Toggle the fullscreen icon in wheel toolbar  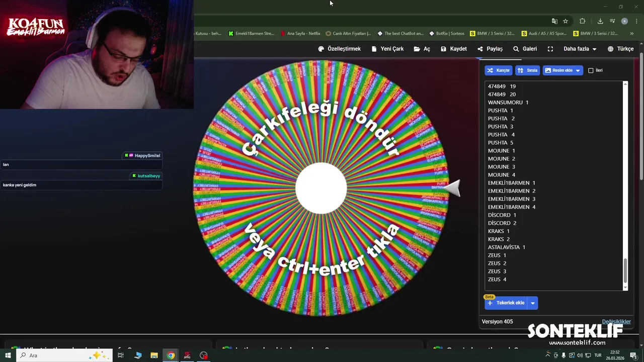[x=550, y=49]
